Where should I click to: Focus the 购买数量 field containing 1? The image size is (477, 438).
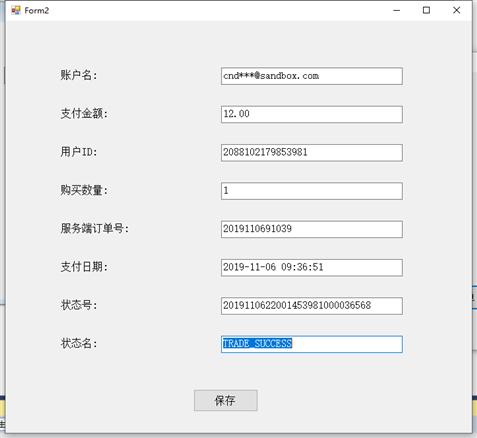tap(312, 191)
